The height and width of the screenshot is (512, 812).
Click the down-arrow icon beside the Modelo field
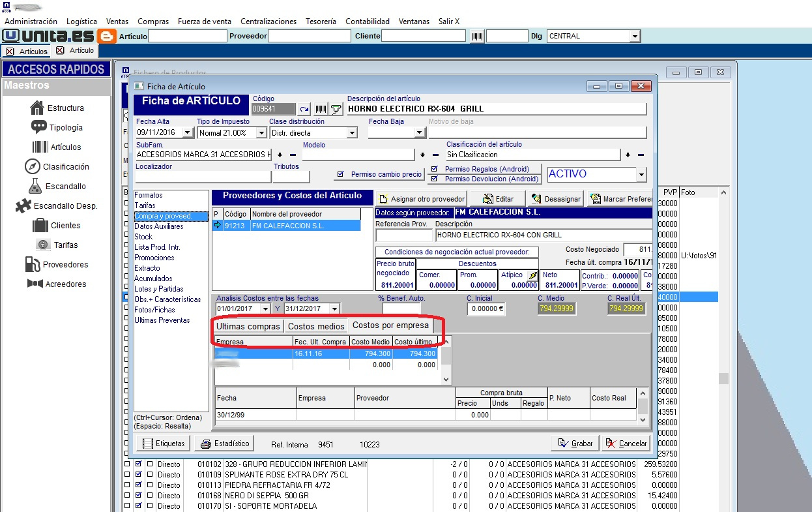pyautogui.click(x=423, y=155)
